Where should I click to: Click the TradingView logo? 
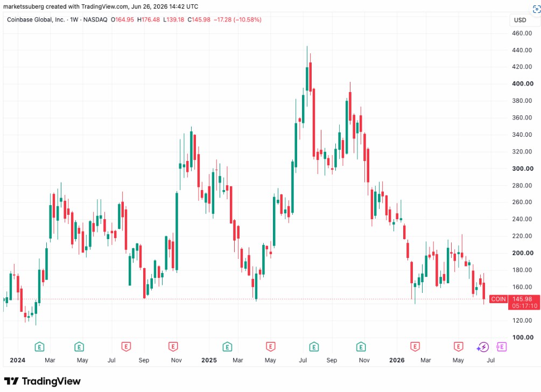point(43,381)
